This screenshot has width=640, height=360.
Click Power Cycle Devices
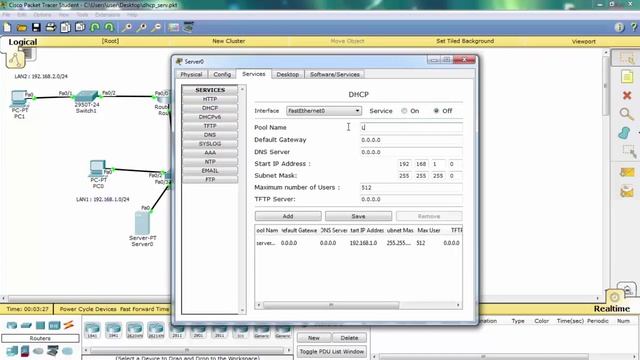click(x=88, y=309)
